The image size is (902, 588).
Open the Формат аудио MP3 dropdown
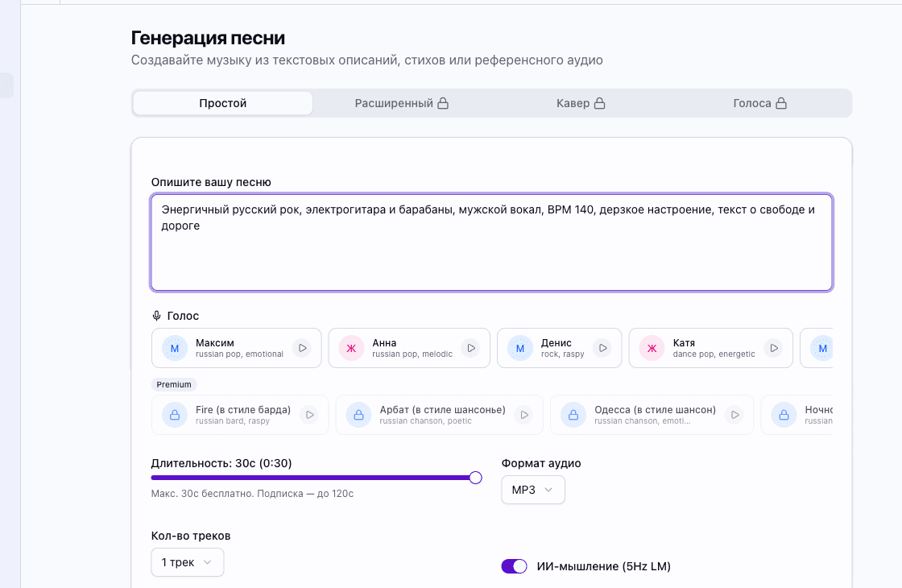[532, 489]
